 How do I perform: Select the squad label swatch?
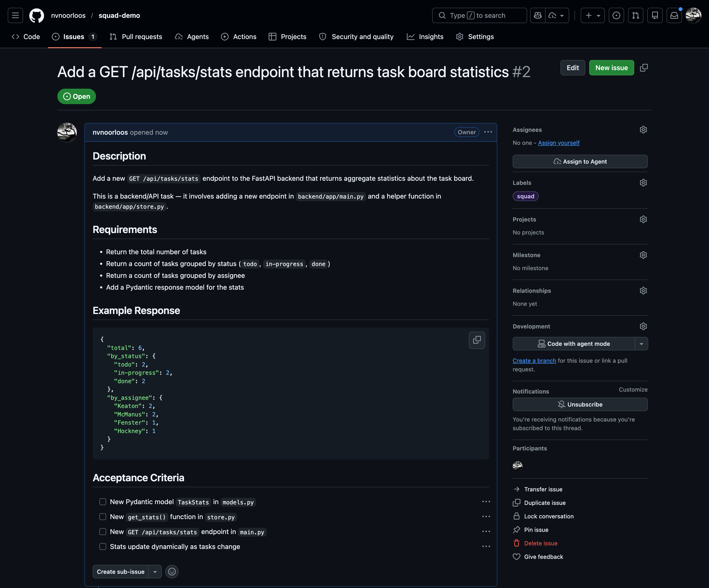click(x=525, y=196)
